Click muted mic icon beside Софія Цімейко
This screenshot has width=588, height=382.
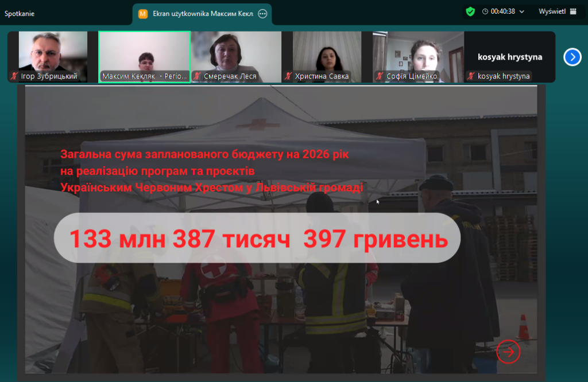click(380, 76)
